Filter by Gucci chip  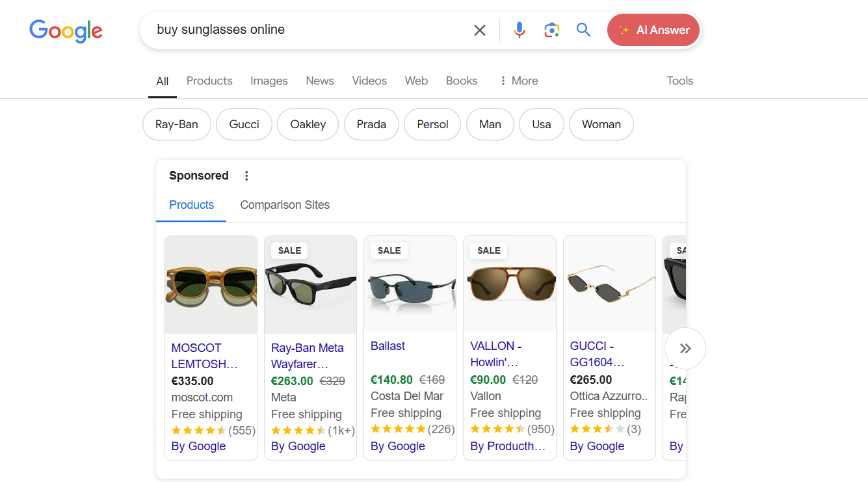click(x=244, y=124)
